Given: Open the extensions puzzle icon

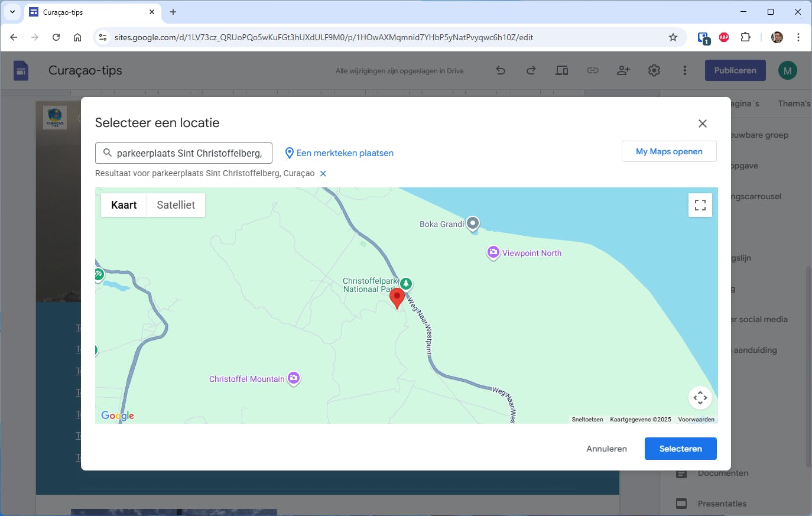Looking at the screenshot, I should (746, 37).
